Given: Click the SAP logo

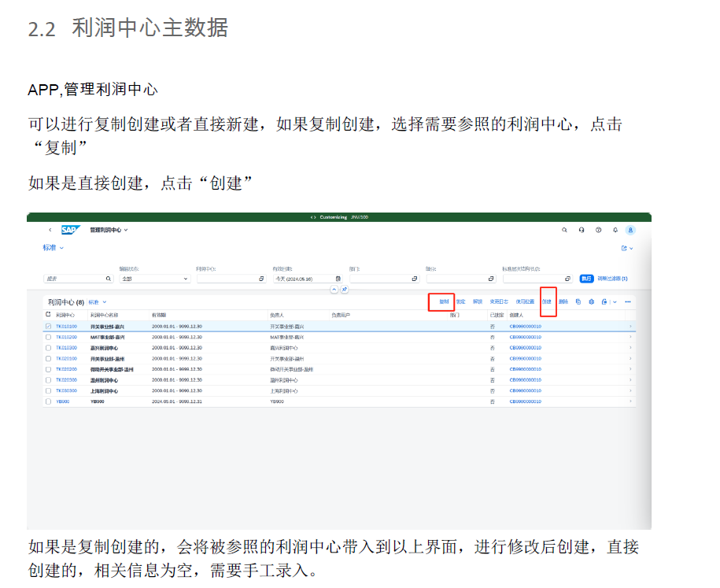Looking at the screenshot, I should 71,230.
